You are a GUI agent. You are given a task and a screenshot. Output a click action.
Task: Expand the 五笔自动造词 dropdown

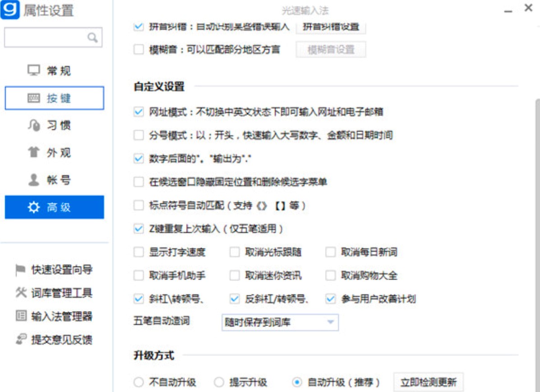[280, 323]
